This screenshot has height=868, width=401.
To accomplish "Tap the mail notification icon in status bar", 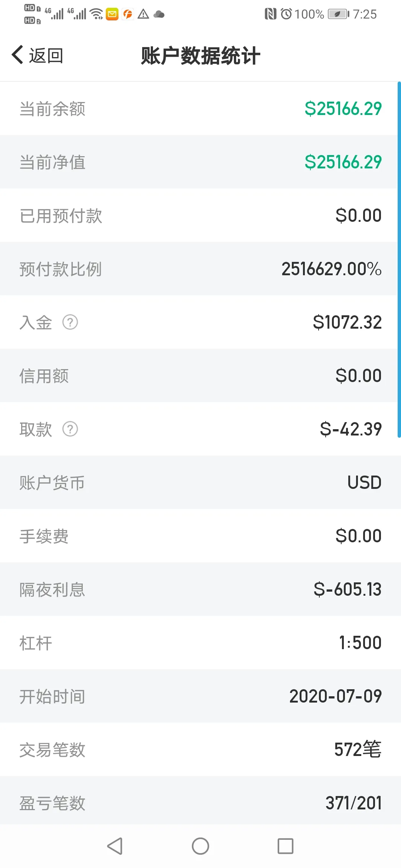I will [x=112, y=14].
